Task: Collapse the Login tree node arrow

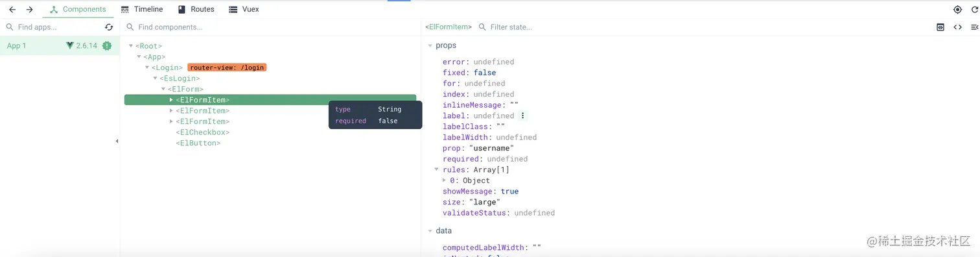Action: (147, 67)
